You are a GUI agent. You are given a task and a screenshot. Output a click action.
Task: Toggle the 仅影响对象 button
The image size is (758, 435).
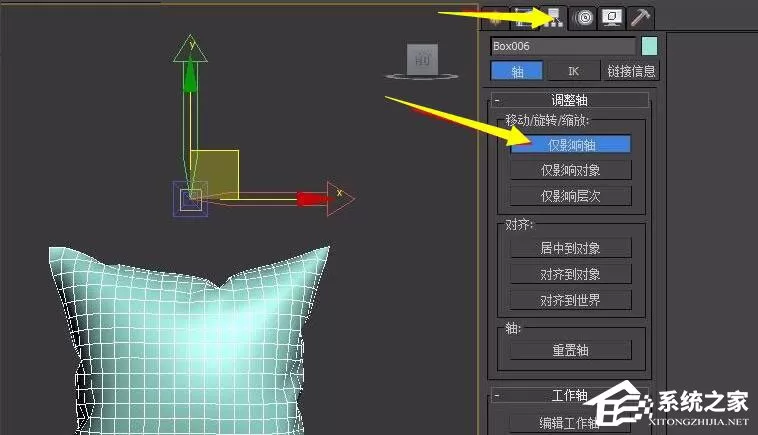570,170
